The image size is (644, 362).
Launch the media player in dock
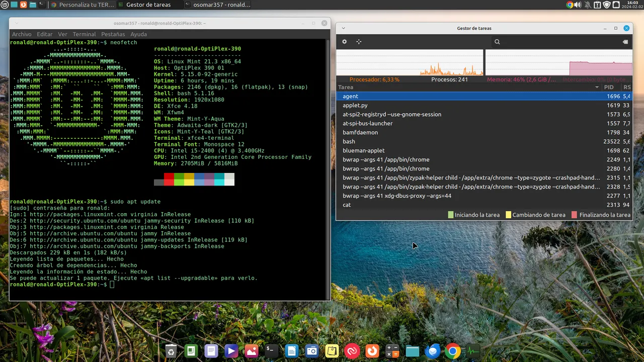click(231, 351)
